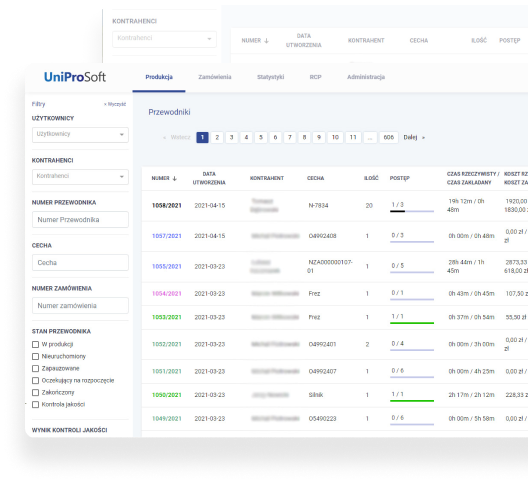Tick the Kontrola jakości checkbox
Viewport: 528px width, 483px height.
(x=35, y=405)
